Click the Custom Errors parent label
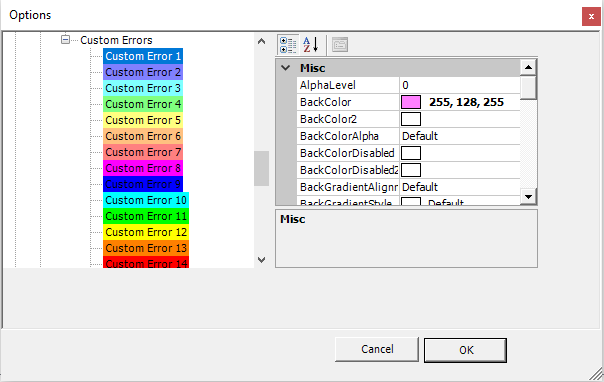The image size is (604, 382). click(x=116, y=40)
